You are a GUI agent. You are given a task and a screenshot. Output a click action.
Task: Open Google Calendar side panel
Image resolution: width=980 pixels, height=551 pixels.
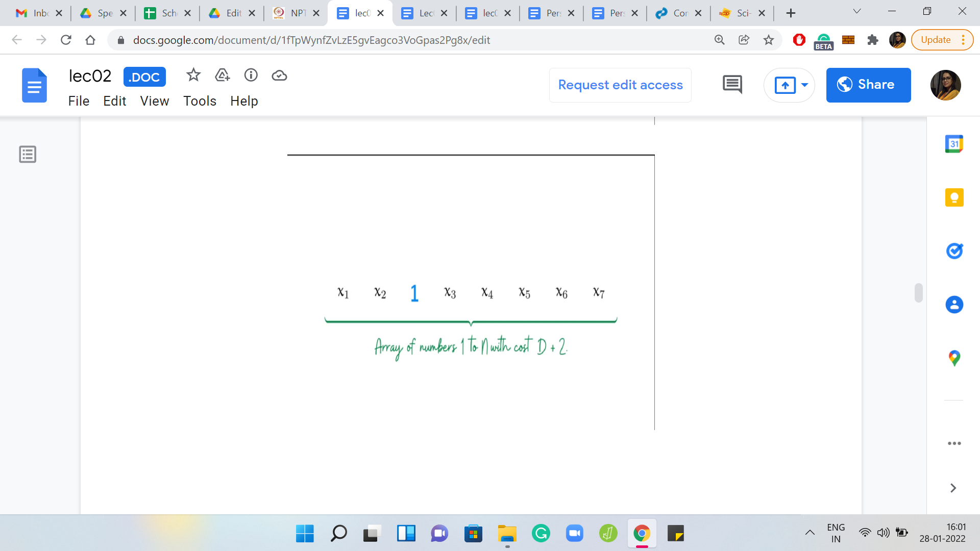[x=953, y=144]
